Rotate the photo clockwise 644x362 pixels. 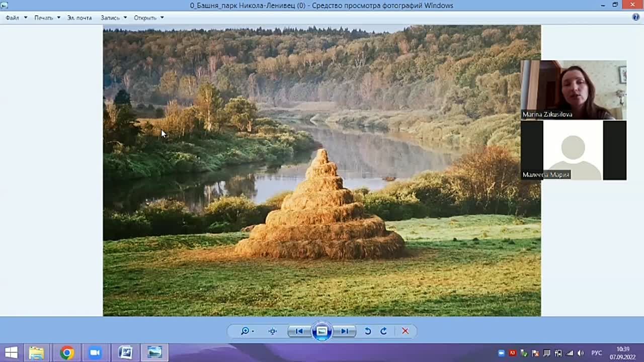(x=383, y=331)
